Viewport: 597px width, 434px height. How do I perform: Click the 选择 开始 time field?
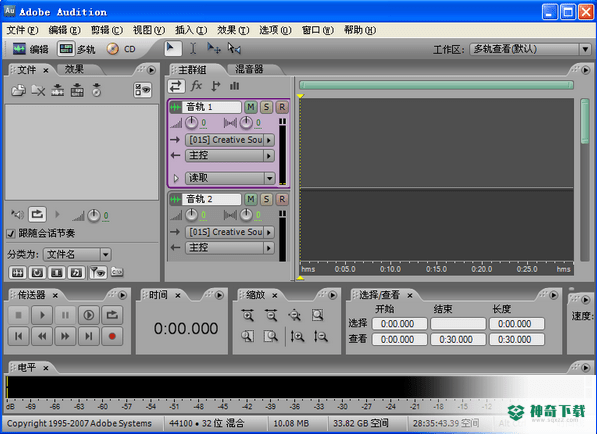(399, 324)
